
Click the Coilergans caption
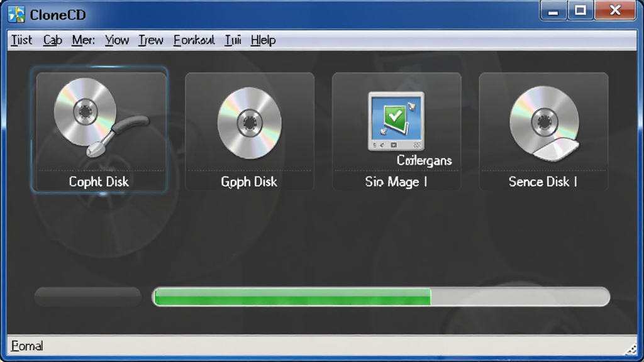pos(425,160)
